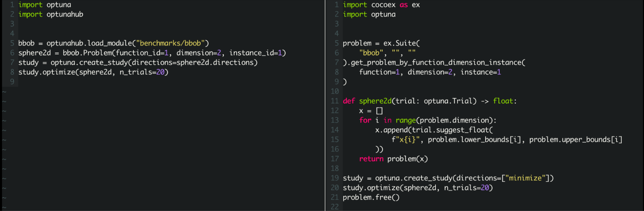Click 'bbob.Problem(' on line 6
644x211 pixels.
(89, 53)
